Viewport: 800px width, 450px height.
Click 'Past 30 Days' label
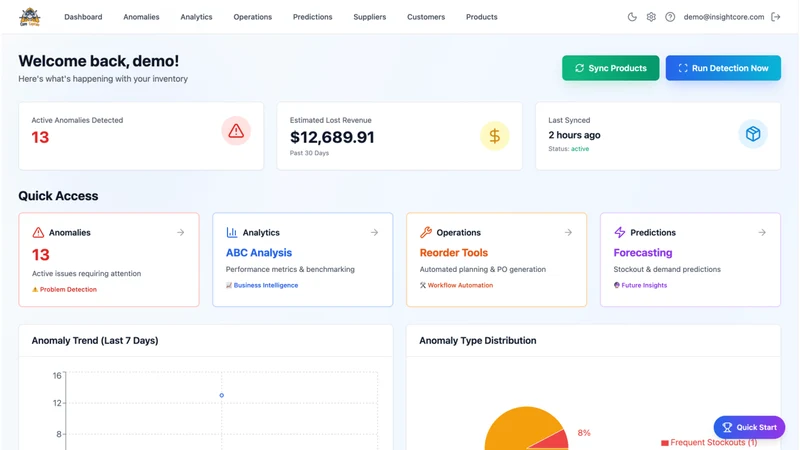click(309, 153)
